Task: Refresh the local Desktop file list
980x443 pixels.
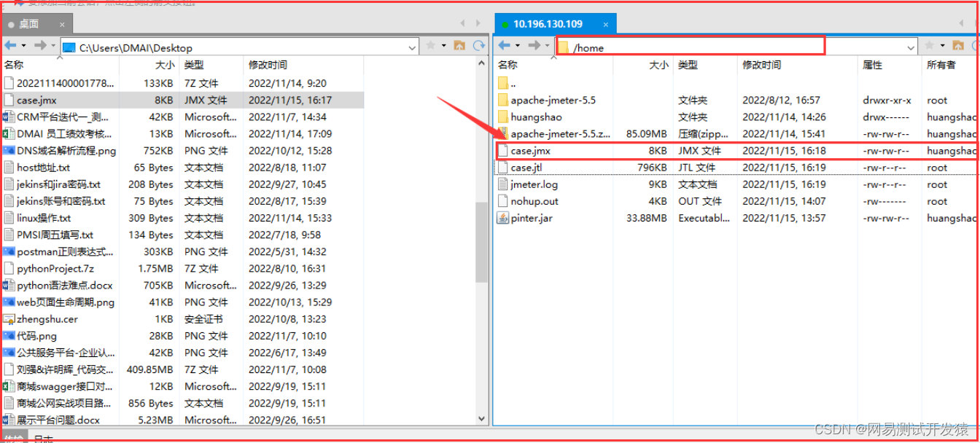Action: coord(479,46)
